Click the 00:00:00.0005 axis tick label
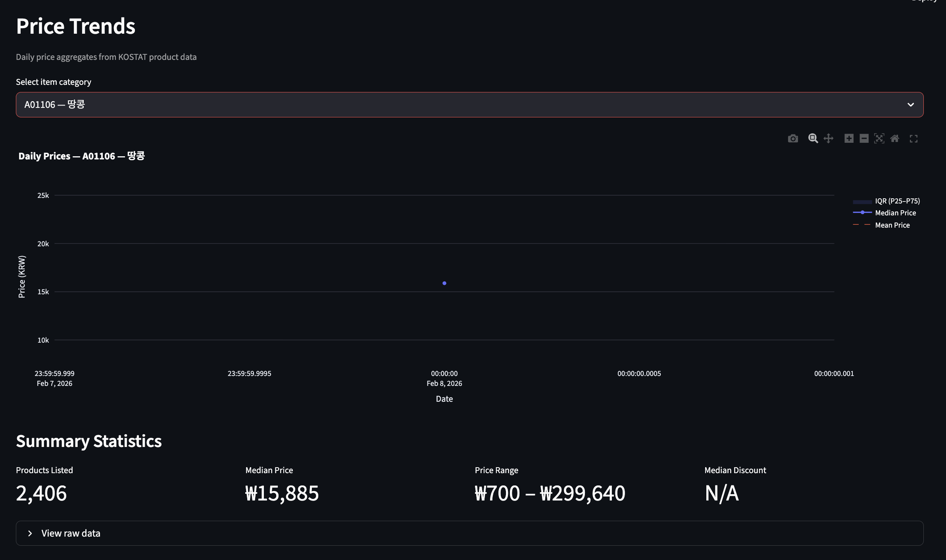The image size is (946, 560). pos(639,374)
